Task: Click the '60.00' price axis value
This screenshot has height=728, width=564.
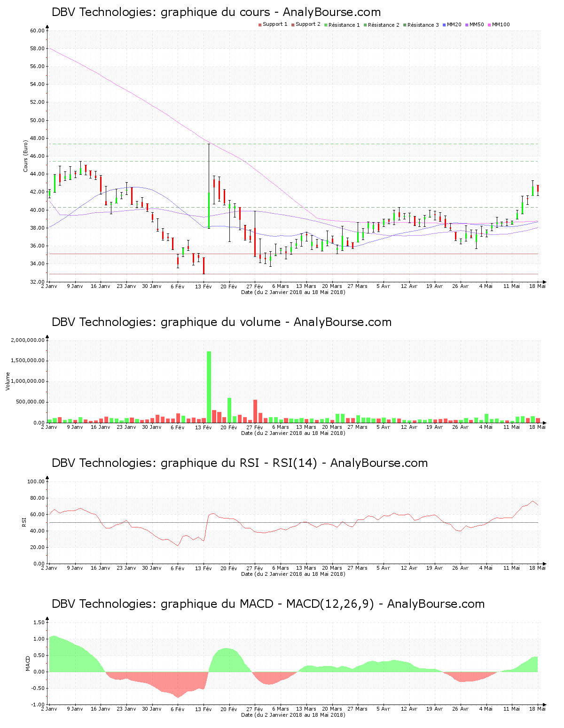Action: pos(37,31)
